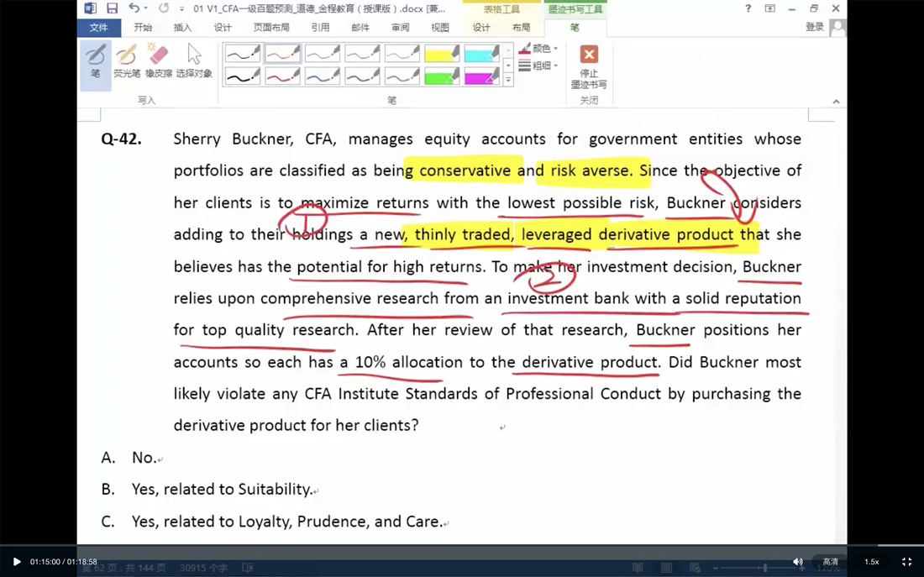The image size is (924, 577).
Task: Click the Save icon in the quick access toolbar
Action: (x=112, y=8)
